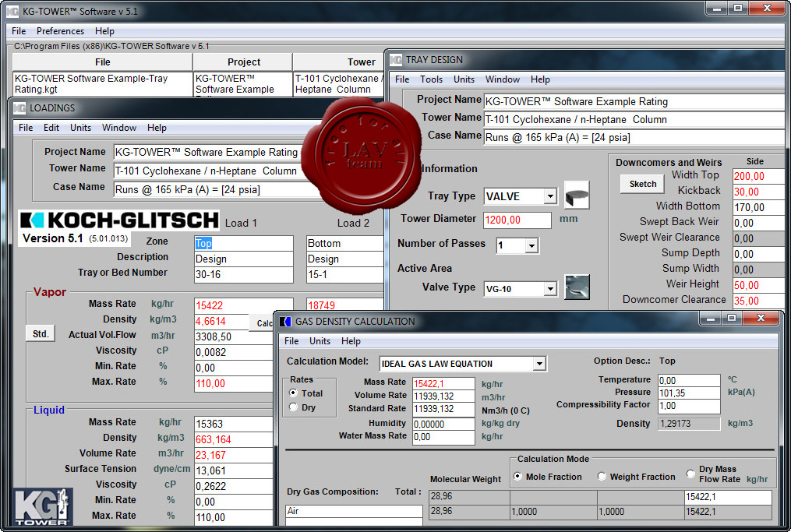Click the TRAY DESIGN window title icon
Image resolution: width=791 pixels, height=532 pixels.
point(396,60)
